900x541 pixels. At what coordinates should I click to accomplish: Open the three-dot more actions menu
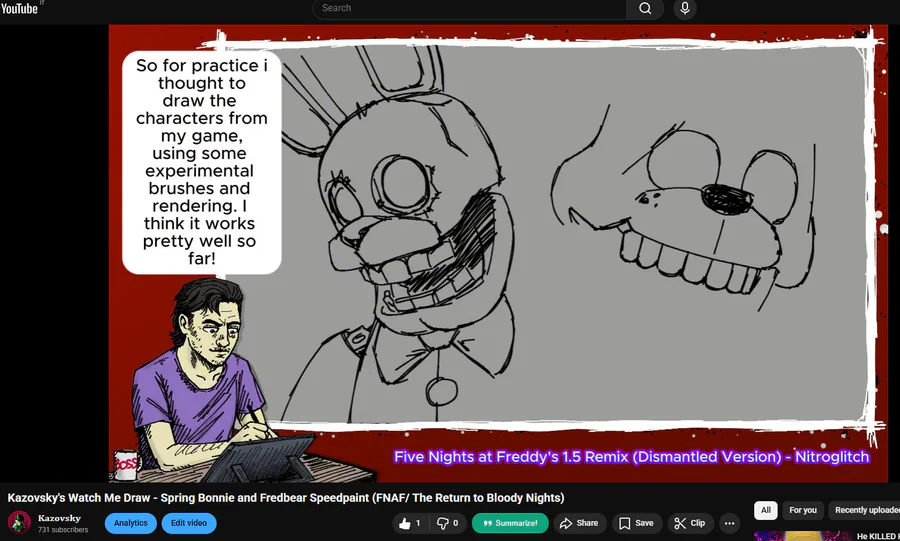(730, 523)
